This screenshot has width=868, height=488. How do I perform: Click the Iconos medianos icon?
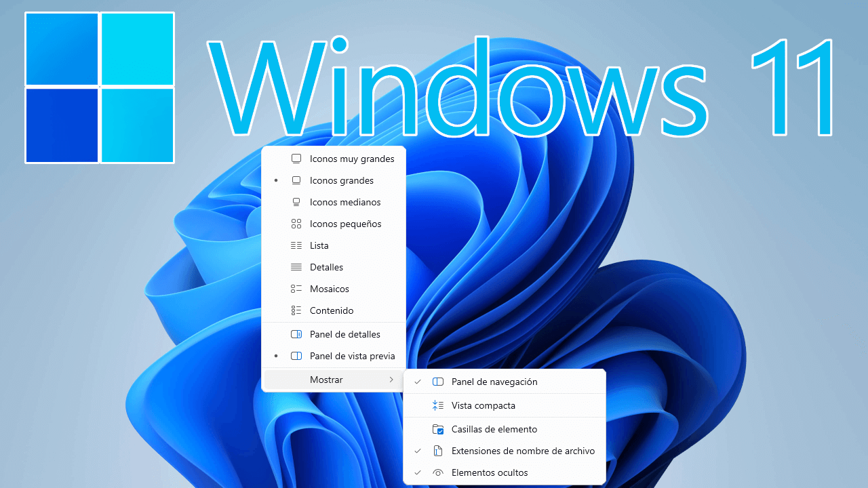pyautogui.click(x=296, y=202)
